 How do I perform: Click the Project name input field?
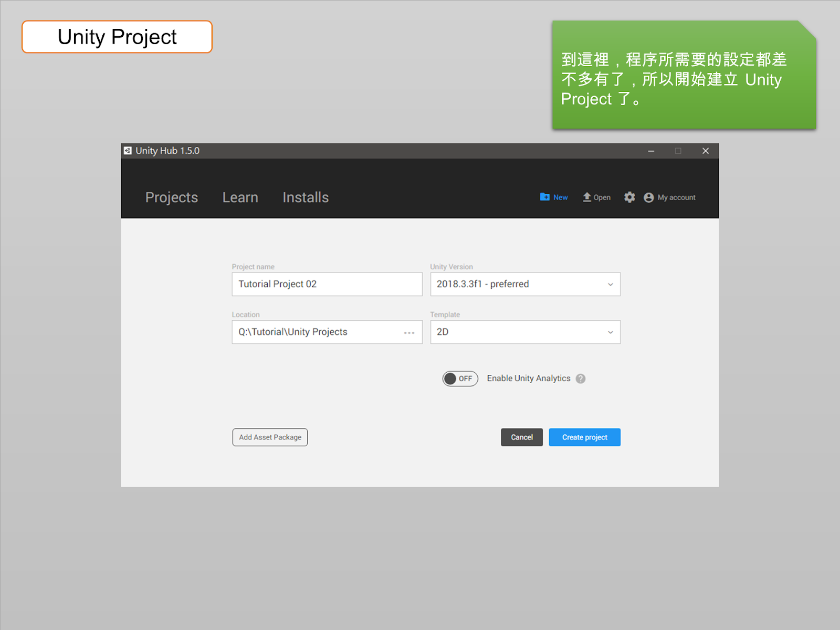(327, 284)
